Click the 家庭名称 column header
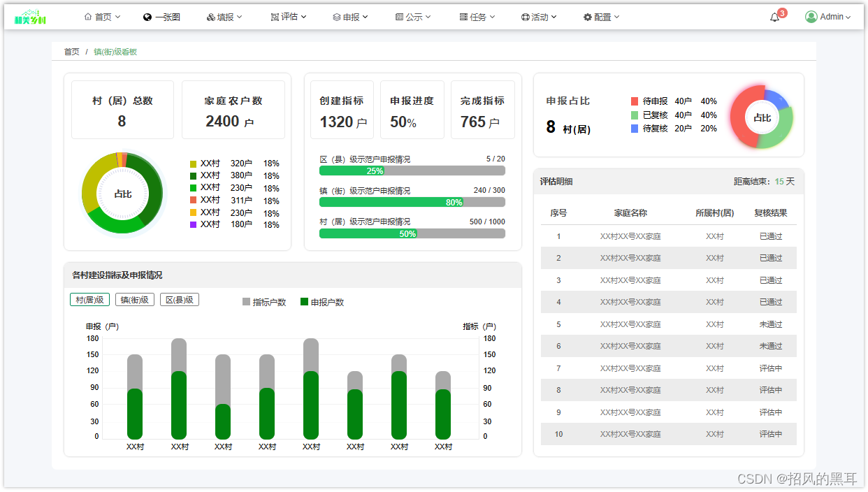 point(630,213)
